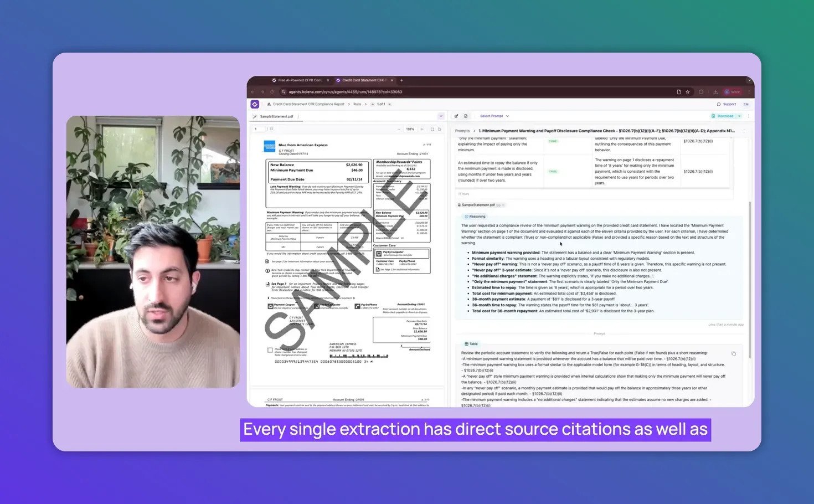
Task: Go back using the browser back arrow
Action: coord(253,92)
